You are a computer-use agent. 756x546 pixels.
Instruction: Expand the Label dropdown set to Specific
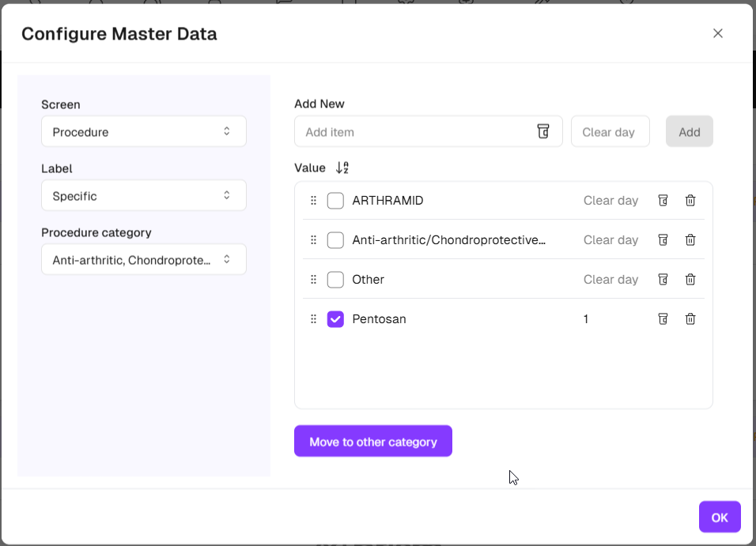pyautogui.click(x=143, y=195)
